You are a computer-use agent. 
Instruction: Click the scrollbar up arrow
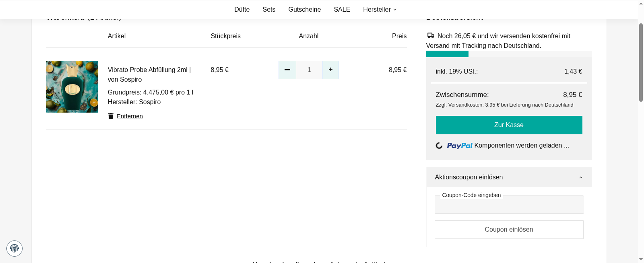coord(641,3)
